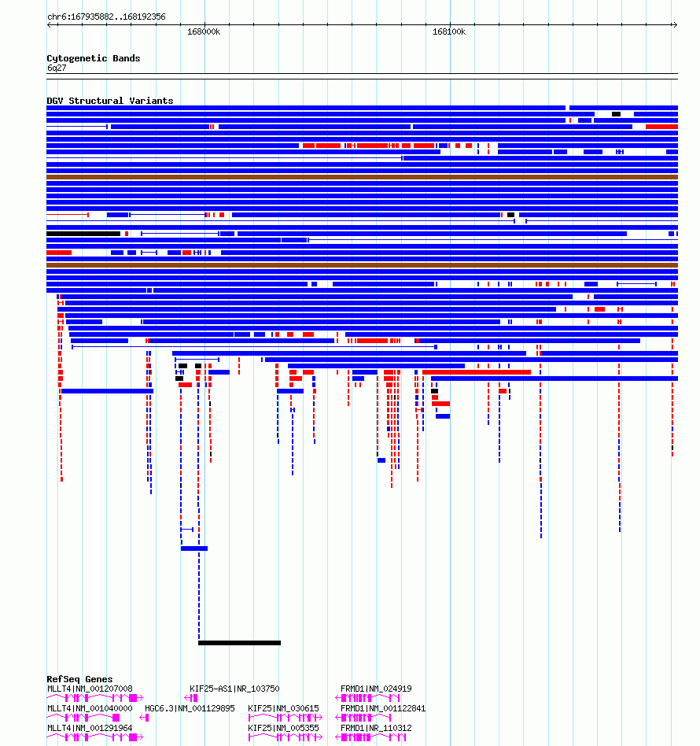
Task: Click the RefSeq Genes track title
Action: click(80, 679)
